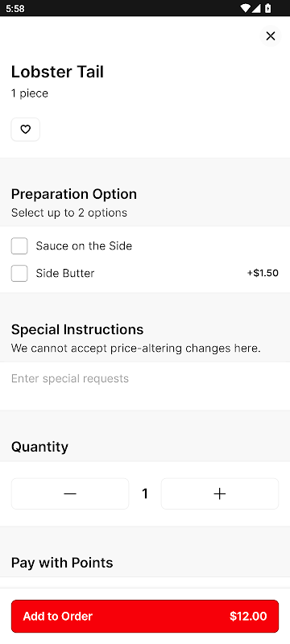
Task: Tap the $12.00 total on the order button
Action: coord(248,616)
